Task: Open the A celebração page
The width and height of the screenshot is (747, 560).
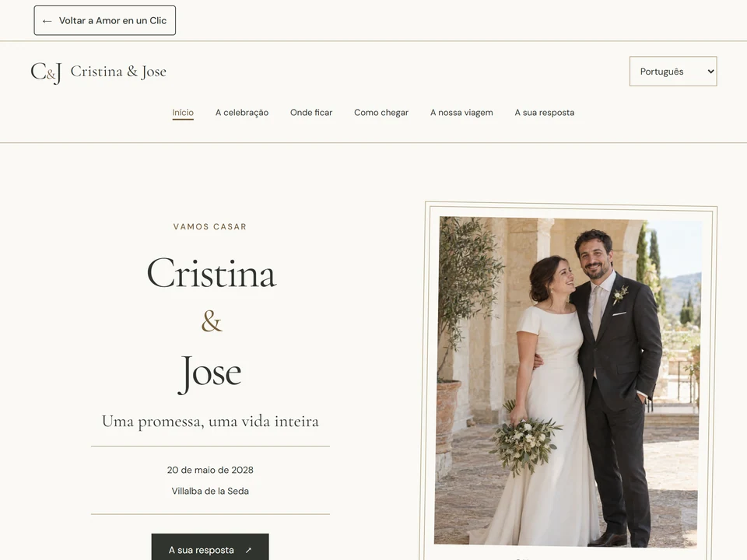Action: [242, 113]
